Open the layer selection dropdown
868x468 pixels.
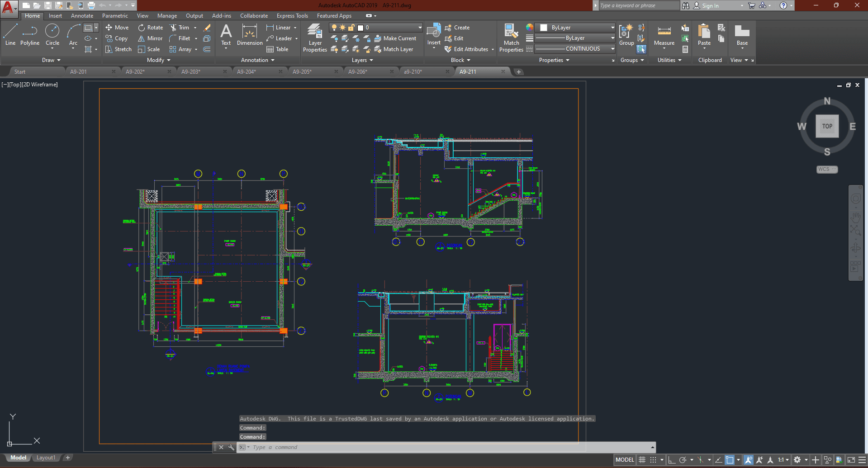point(420,28)
